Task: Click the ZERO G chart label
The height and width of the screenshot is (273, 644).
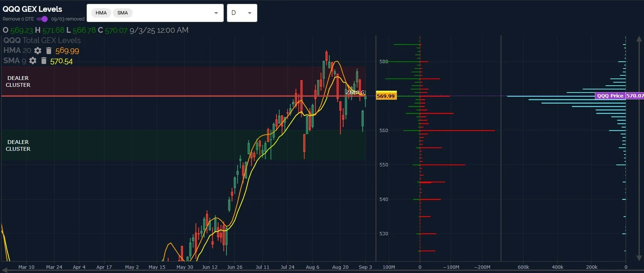Action: tap(355, 93)
